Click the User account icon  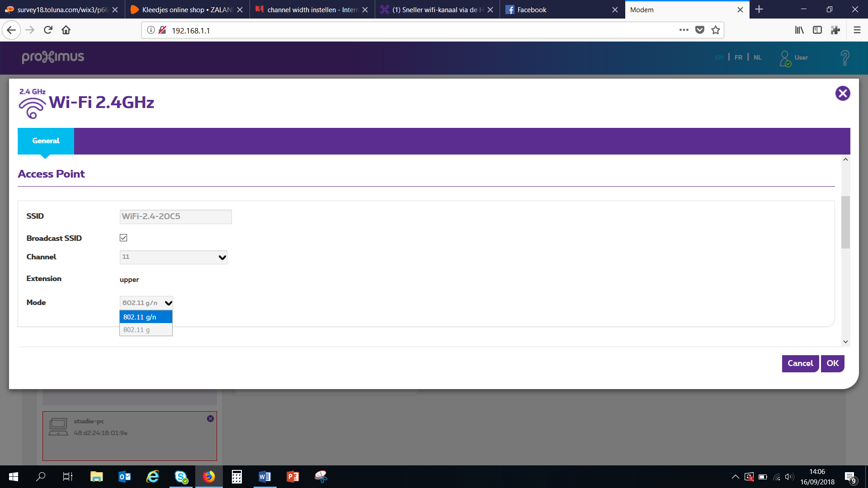click(x=785, y=58)
